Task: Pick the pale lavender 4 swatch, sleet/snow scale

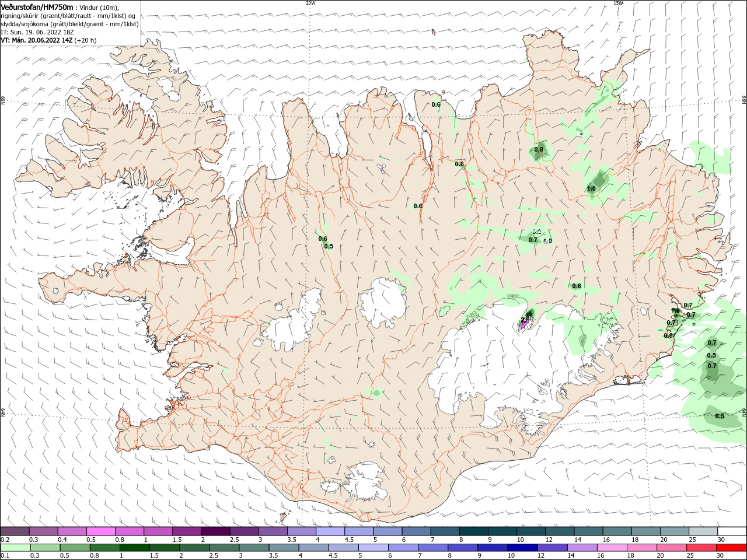Action: (x=330, y=531)
